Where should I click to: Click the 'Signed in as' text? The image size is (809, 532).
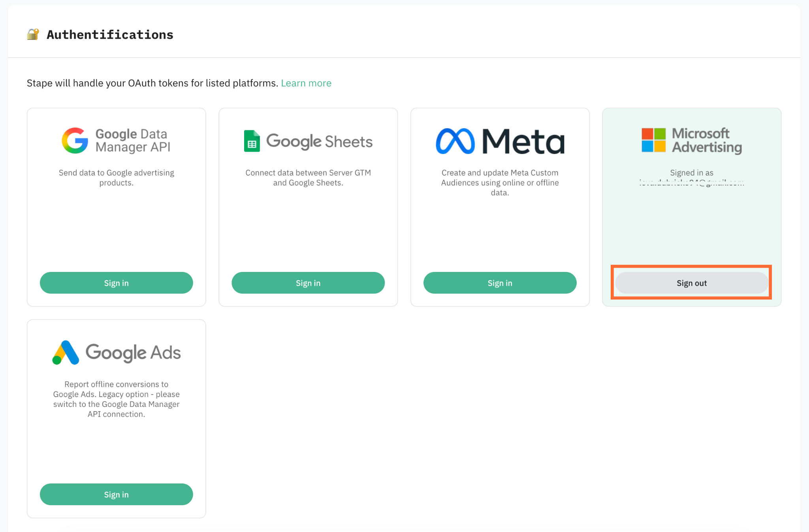tap(692, 173)
